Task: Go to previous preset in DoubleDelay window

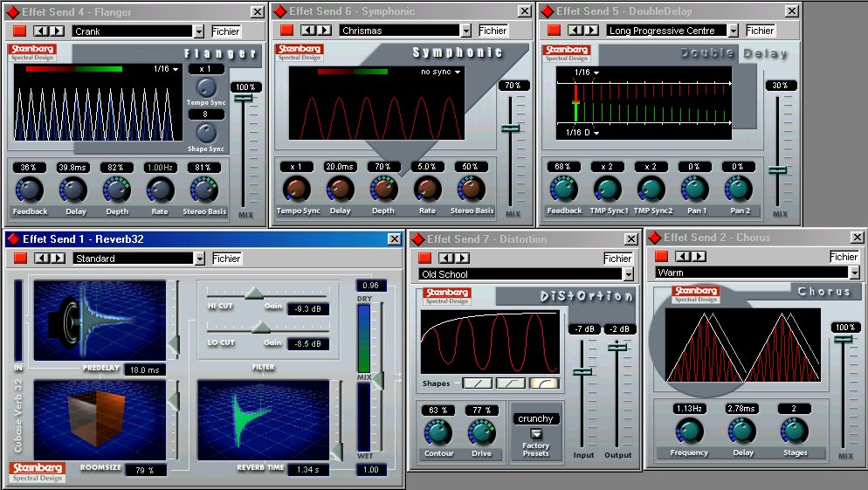Action: pos(575,30)
